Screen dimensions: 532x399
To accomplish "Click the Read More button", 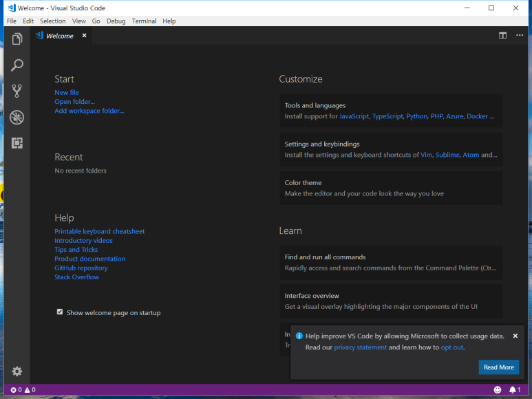I will [498, 367].
